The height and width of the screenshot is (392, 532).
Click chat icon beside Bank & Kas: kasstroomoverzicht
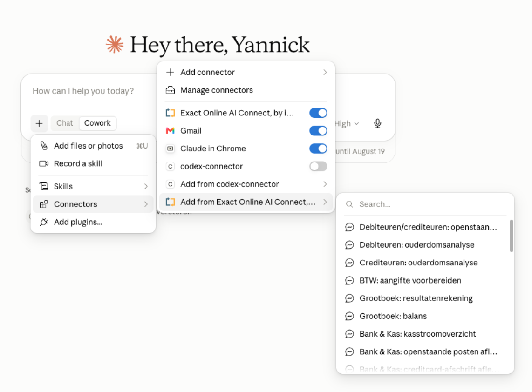coord(349,334)
